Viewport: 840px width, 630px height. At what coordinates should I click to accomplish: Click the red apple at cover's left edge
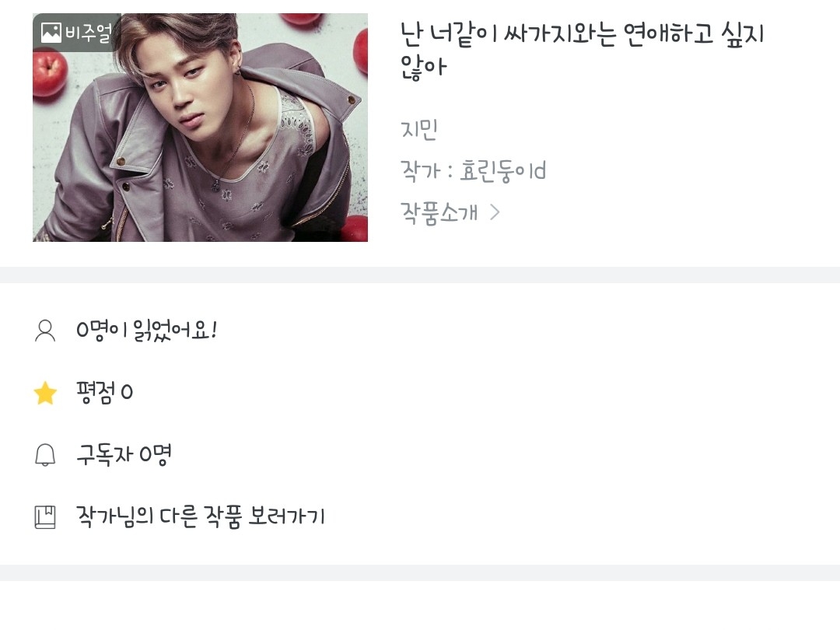[x=49, y=73]
